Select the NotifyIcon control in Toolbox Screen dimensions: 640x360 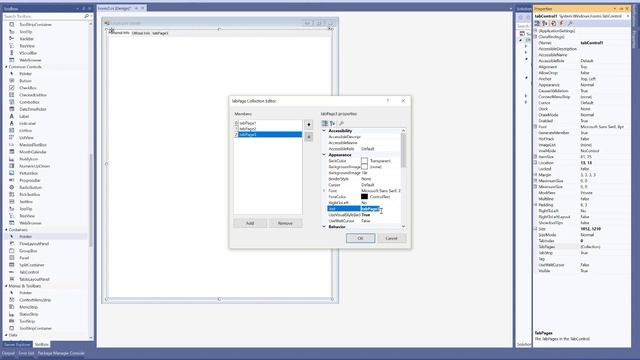point(29,159)
